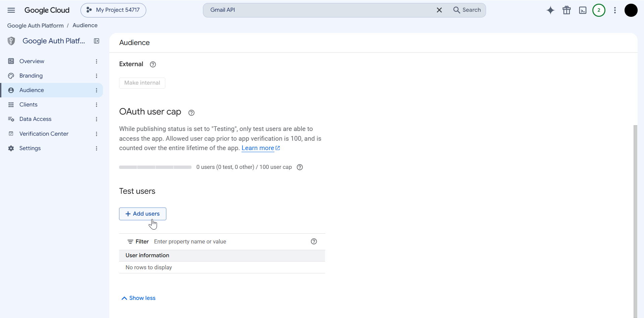The height and width of the screenshot is (318, 644).
Task: Click the Overview dashboard icon
Action: (x=11, y=61)
